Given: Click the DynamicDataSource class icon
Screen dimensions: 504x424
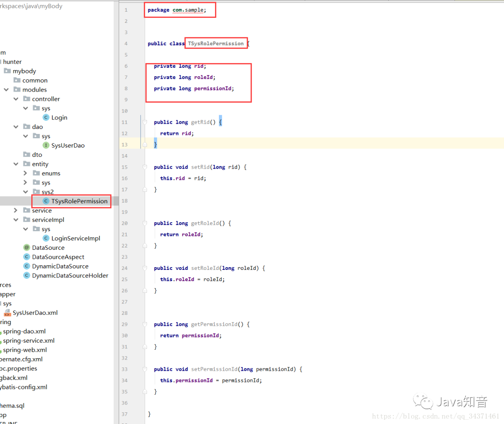Looking at the screenshot, I should click(27, 266).
